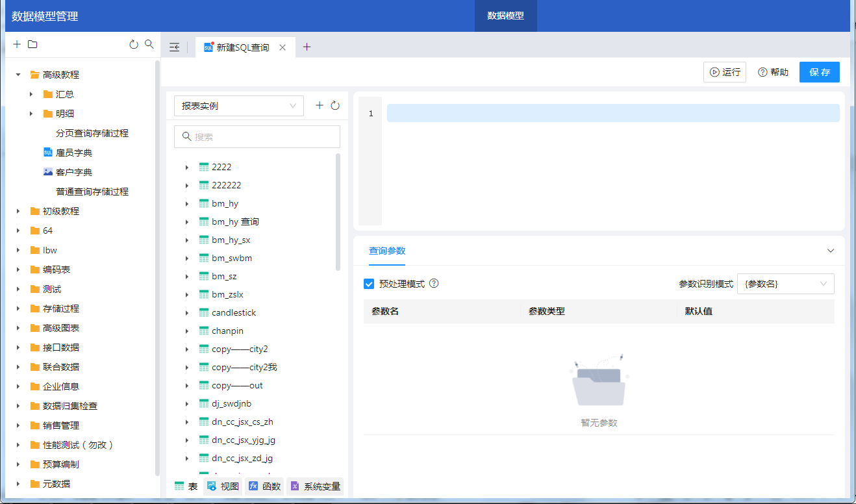
Task: Close the 新建SQL查询 tab
Action: (x=283, y=47)
